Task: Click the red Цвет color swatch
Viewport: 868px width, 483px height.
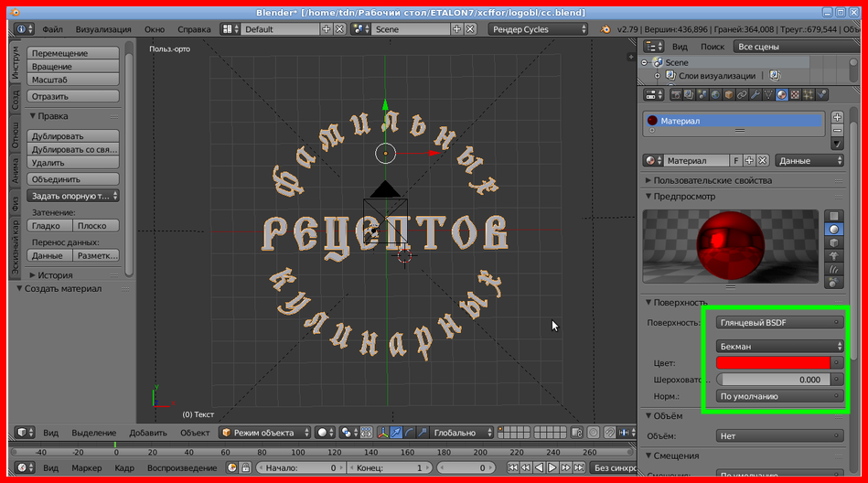Action: point(773,363)
